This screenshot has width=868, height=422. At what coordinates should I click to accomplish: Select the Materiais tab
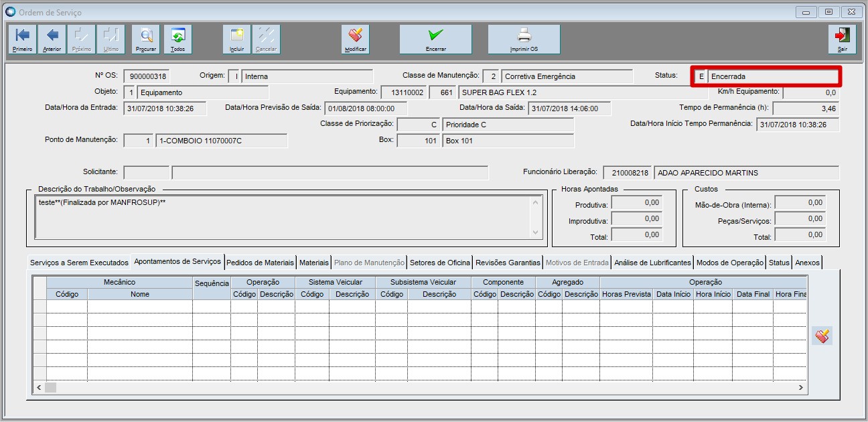point(314,263)
